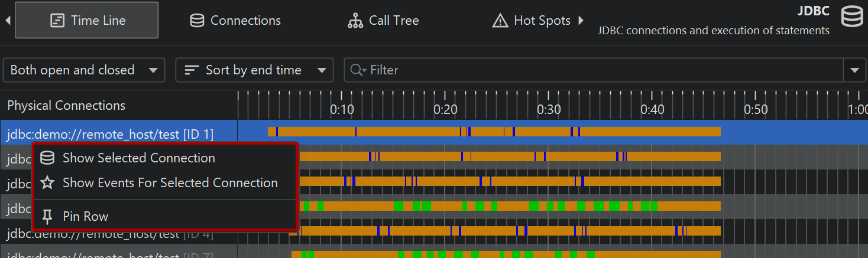The image size is (868, 258).
Task: Click the Time Line tab icon
Action: point(57,21)
